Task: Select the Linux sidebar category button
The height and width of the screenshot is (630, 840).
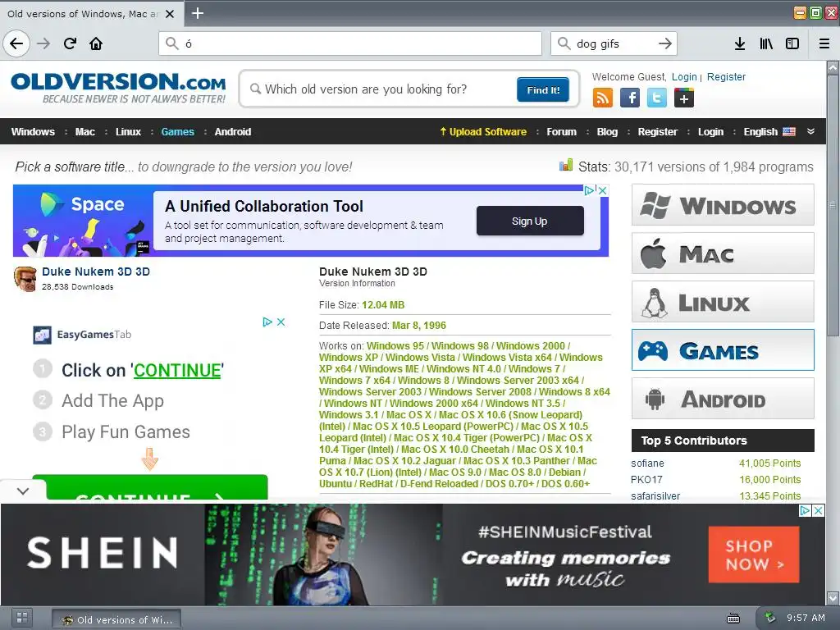Action: point(723,302)
